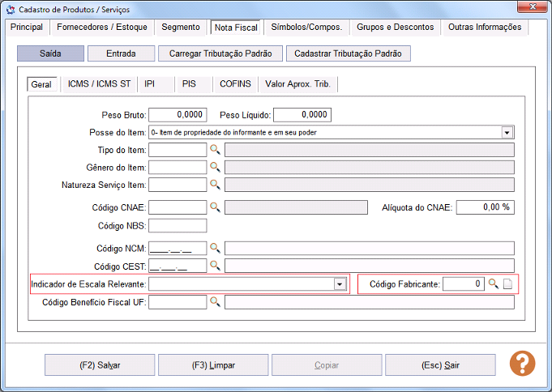Viewport: 552px width, 392px height.
Task: Click the magnifier beside Natureza Serviço Item
Action: pos(215,185)
